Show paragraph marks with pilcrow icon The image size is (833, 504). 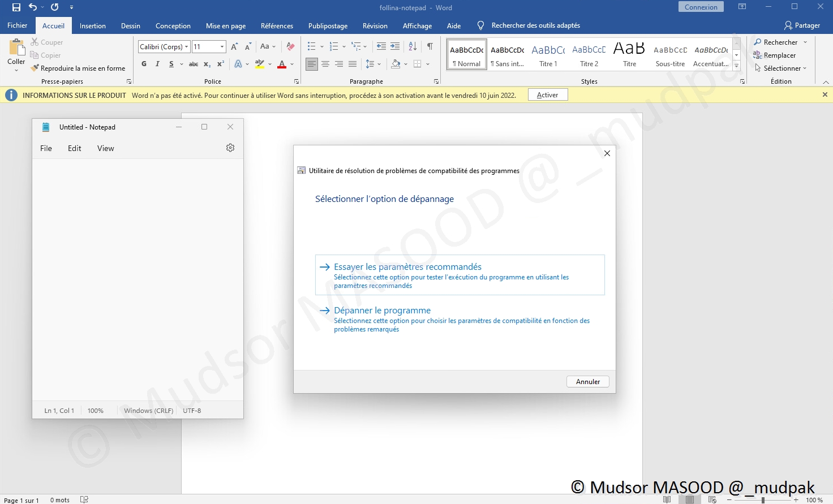click(x=430, y=46)
